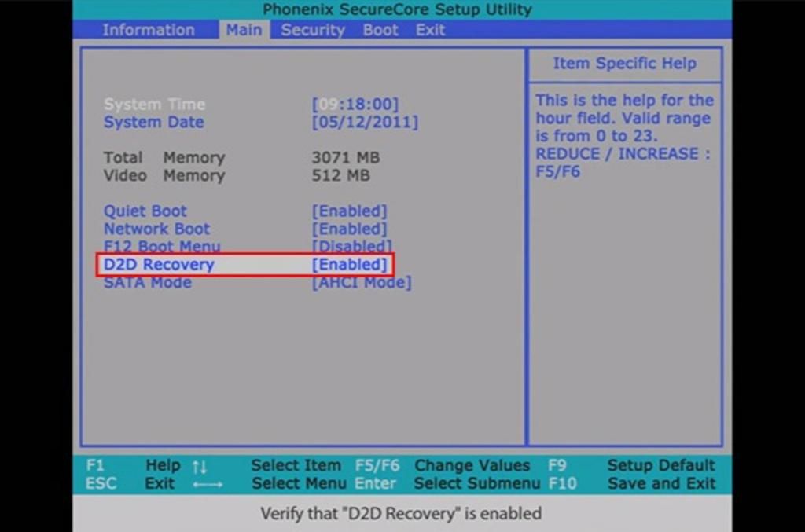Click the System Time value 09:18:00

click(x=355, y=105)
